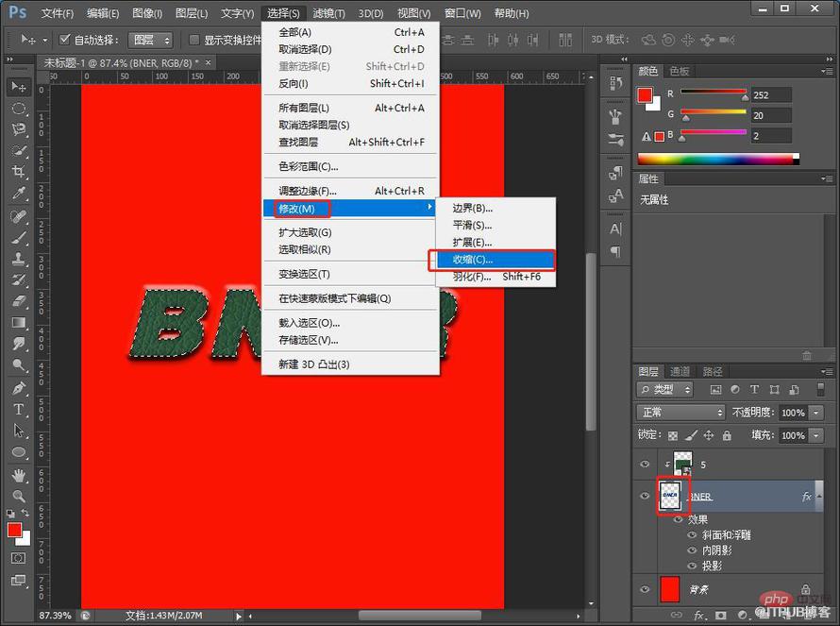Image resolution: width=840 pixels, height=626 pixels.
Task: Open the 填充 fill slider arrow
Action: pyautogui.click(x=815, y=435)
